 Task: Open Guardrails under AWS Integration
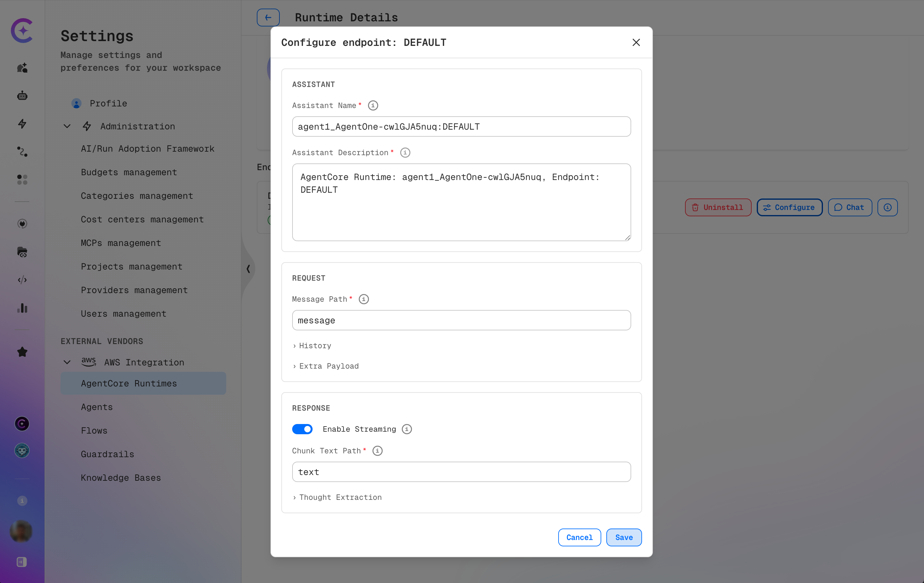click(x=107, y=454)
